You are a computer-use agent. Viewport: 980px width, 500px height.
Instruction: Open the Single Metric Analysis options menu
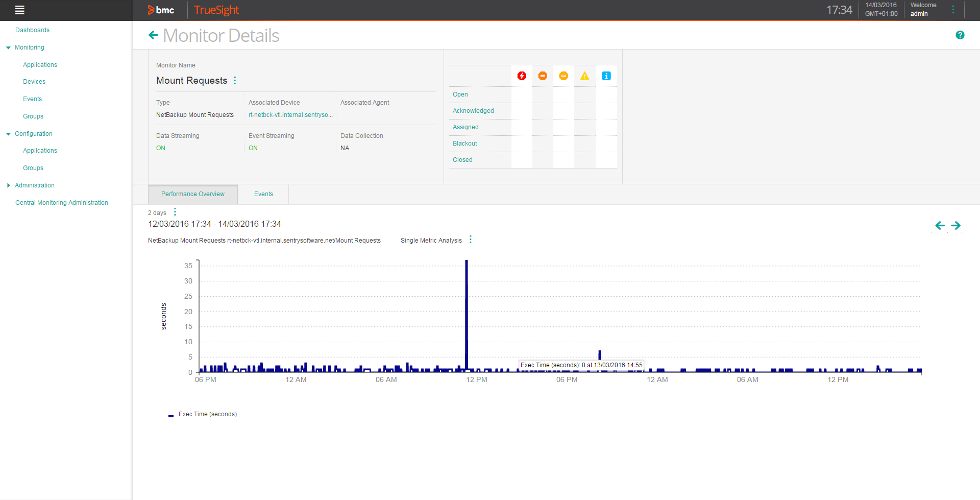pyautogui.click(x=471, y=240)
